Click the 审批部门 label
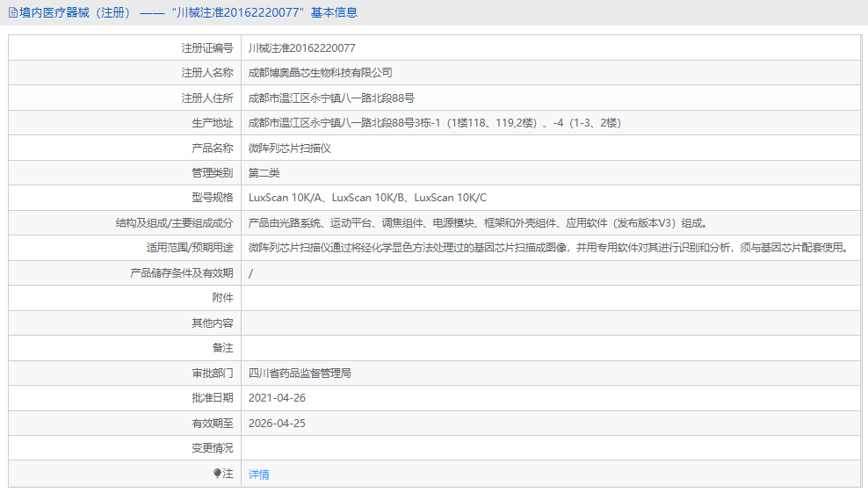The image size is (868, 493). click(x=213, y=373)
